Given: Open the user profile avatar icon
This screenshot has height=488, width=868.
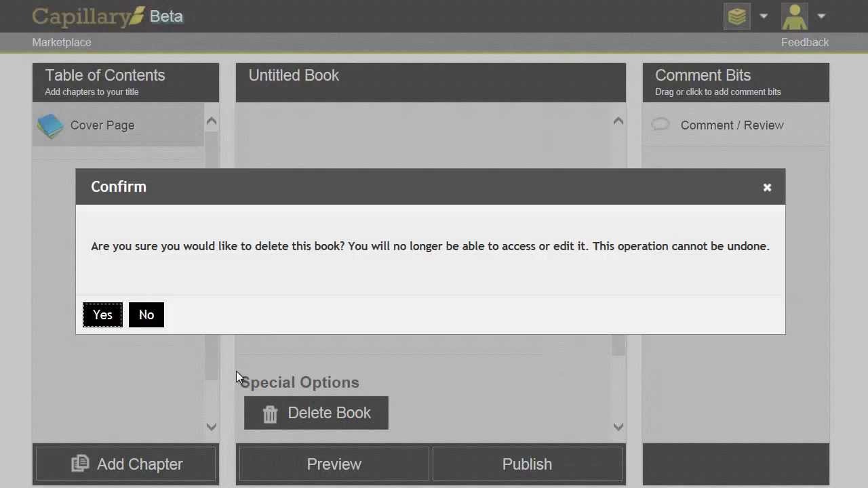Looking at the screenshot, I should (795, 16).
